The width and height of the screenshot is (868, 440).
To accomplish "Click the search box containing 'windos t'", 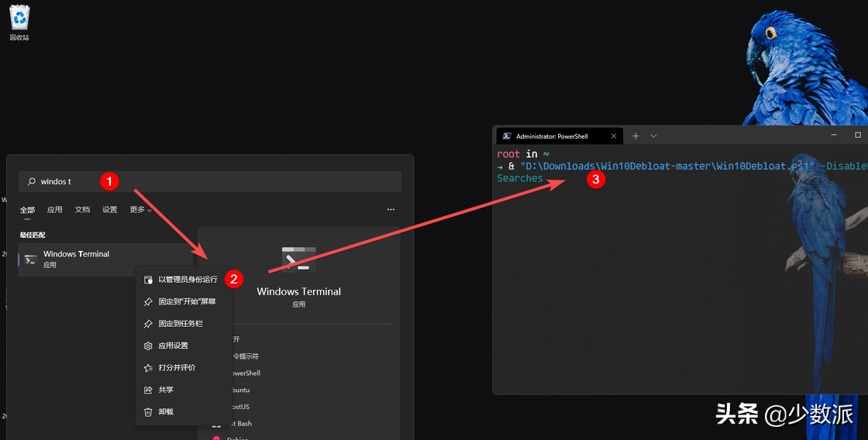I will click(210, 181).
